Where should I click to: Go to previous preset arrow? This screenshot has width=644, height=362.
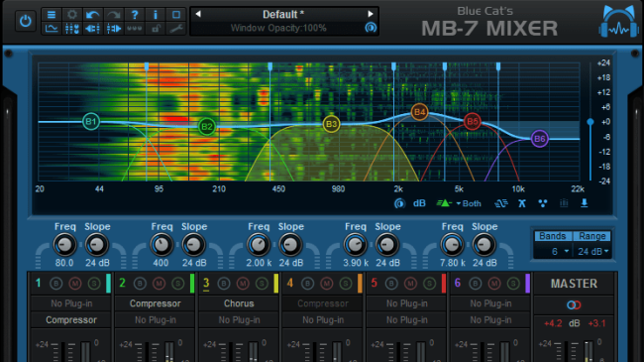(x=198, y=15)
